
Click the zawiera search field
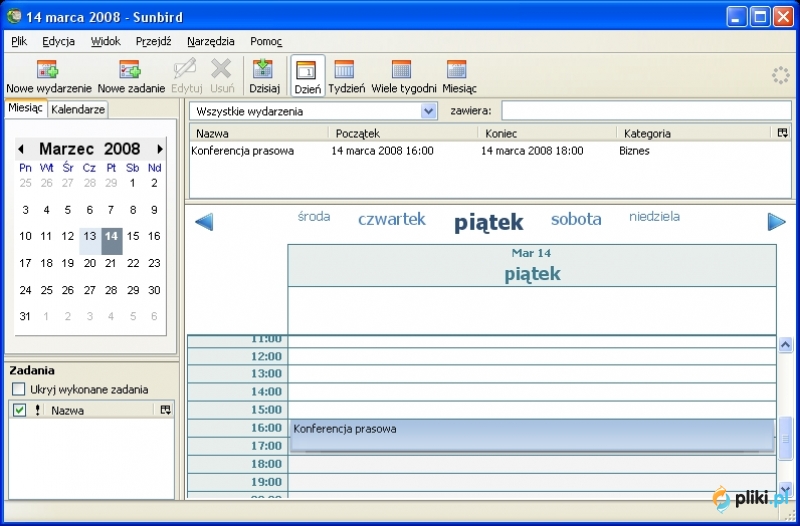[x=646, y=111]
